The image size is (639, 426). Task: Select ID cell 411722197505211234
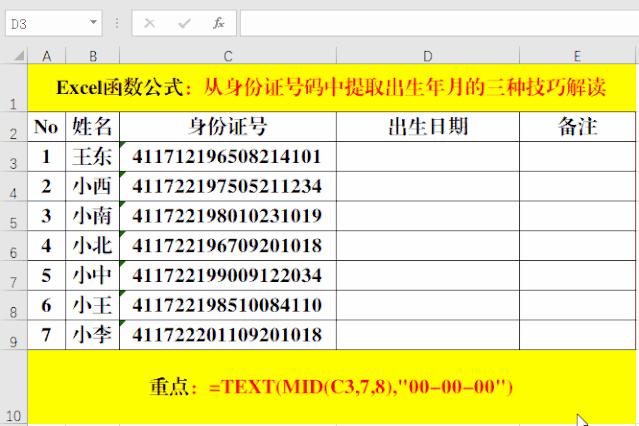click(x=228, y=186)
